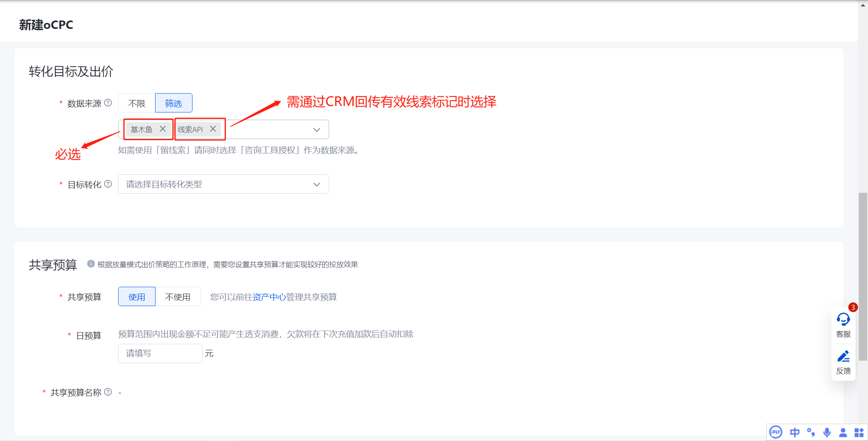The height and width of the screenshot is (441, 868).
Task: Click the iFLY input method logo
Action: (x=776, y=432)
